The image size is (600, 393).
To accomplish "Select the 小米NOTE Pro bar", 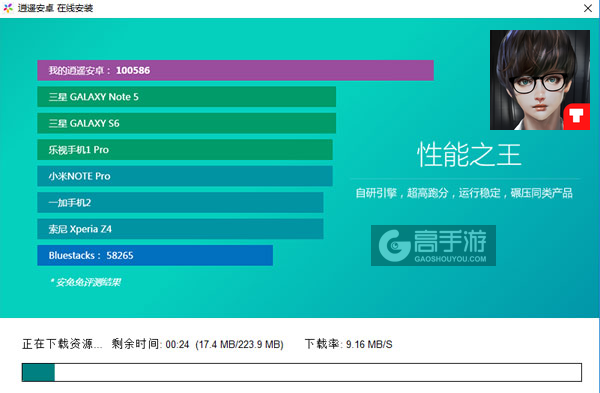I will (x=185, y=176).
